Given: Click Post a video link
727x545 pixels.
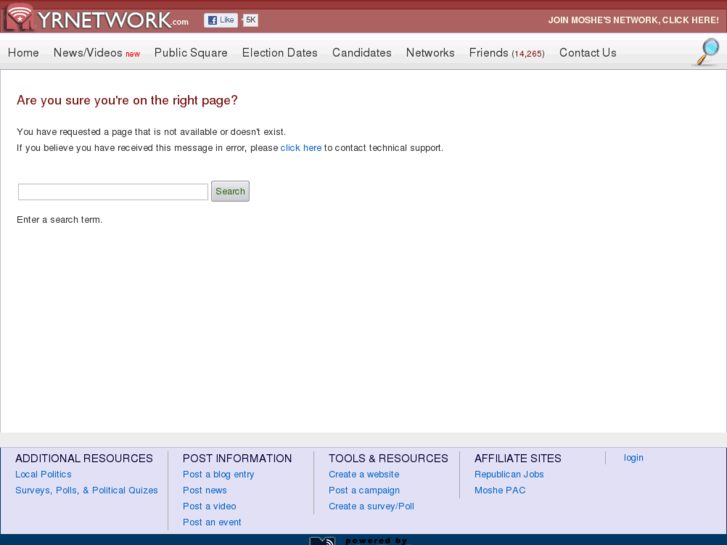Looking at the screenshot, I should pos(209,506).
